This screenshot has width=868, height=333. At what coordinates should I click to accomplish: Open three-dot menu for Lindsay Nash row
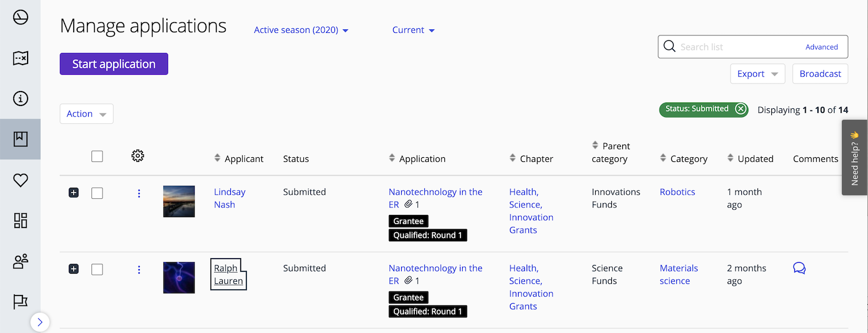tap(139, 194)
